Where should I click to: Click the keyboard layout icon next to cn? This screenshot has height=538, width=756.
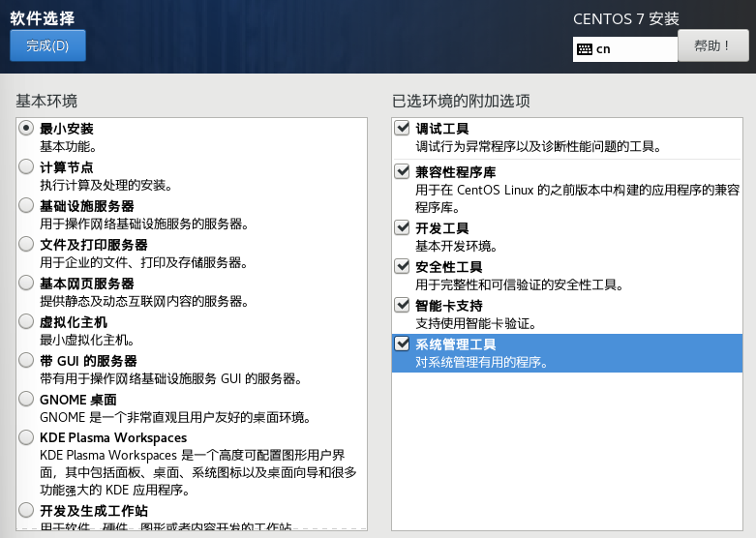pyautogui.click(x=585, y=49)
